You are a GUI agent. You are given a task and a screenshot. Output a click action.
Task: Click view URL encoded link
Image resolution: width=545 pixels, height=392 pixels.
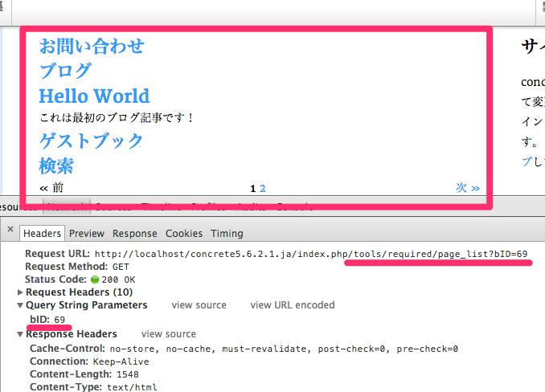pos(293,305)
